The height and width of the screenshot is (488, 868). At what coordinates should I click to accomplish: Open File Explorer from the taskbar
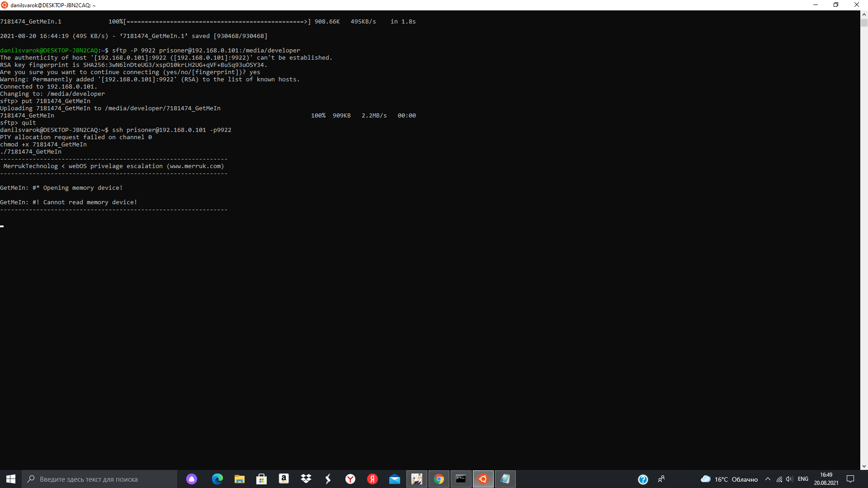click(240, 479)
